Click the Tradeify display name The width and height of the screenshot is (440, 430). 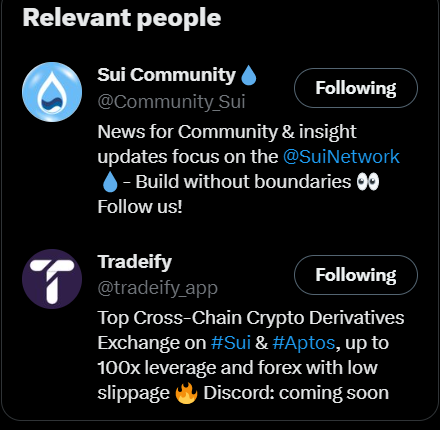coord(135,262)
